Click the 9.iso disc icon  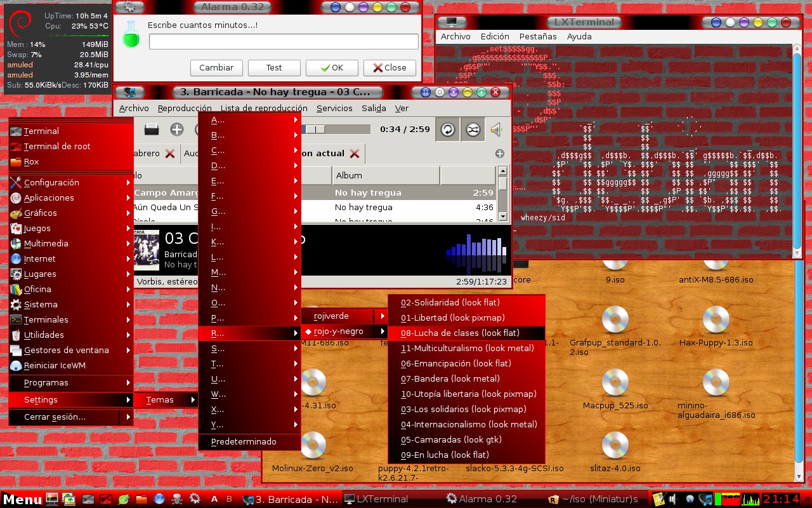(615, 262)
